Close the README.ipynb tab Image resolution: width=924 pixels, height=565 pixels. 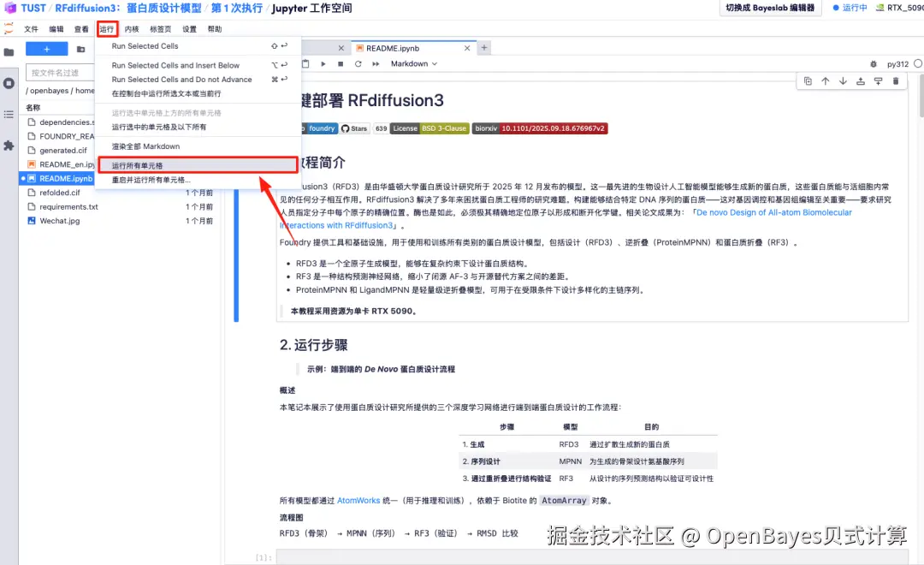click(x=467, y=48)
